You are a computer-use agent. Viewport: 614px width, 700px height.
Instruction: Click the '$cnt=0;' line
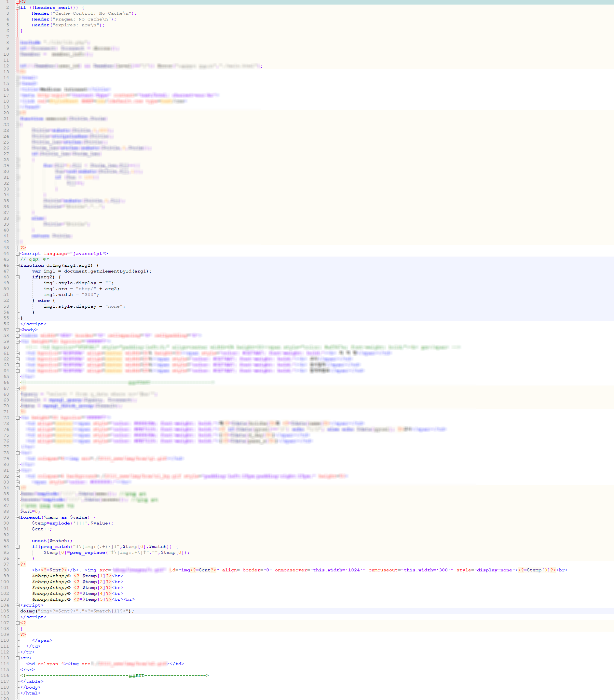[x=30, y=511]
